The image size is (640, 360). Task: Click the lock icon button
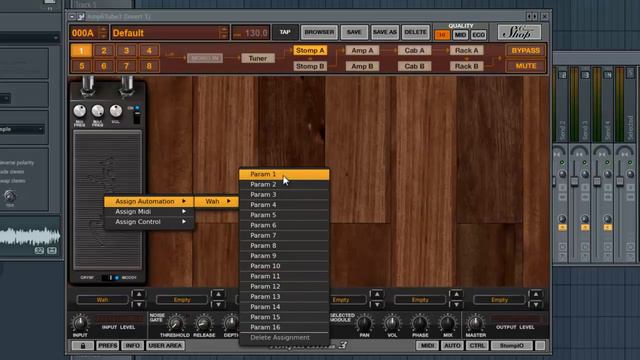click(83, 346)
